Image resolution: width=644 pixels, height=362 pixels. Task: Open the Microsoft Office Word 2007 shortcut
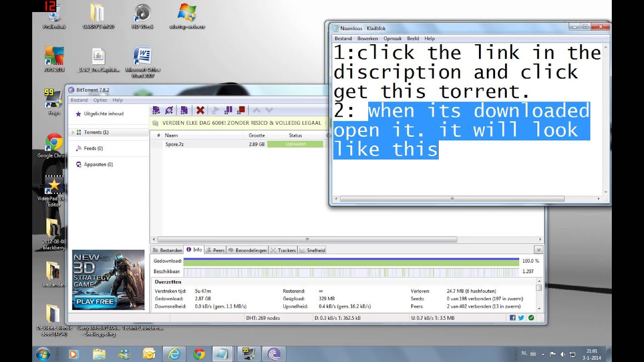[x=143, y=62]
